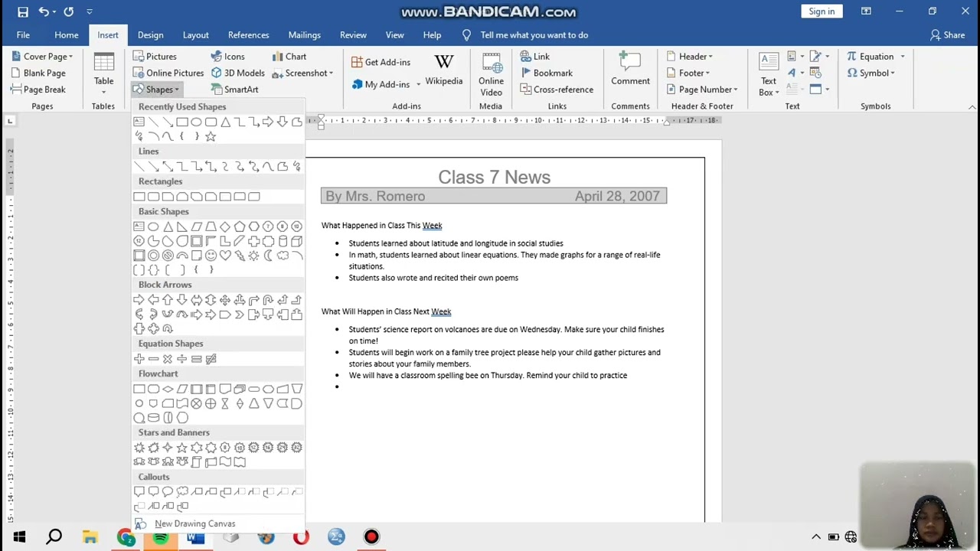Image resolution: width=980 pixels, height=551 pixels.
Task: Pick the cloud thought-bubble callout
Action: click(182, 491)
